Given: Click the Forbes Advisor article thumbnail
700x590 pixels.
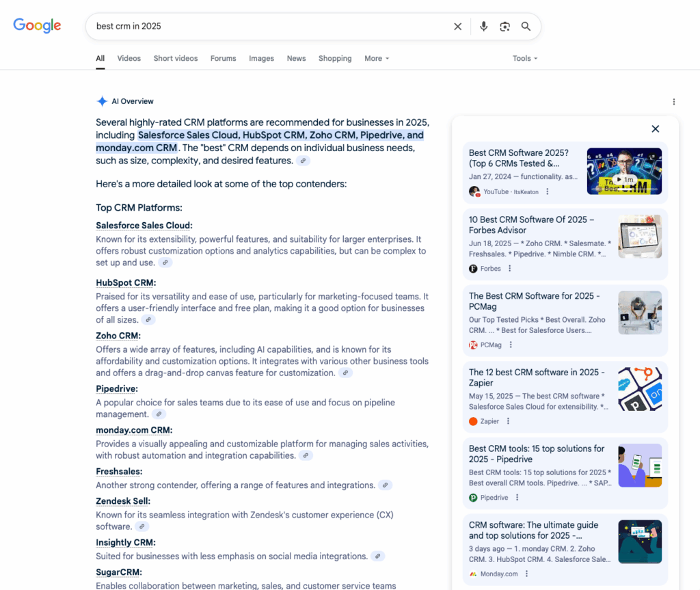Looking at the screenshot, I should (640, 237).
